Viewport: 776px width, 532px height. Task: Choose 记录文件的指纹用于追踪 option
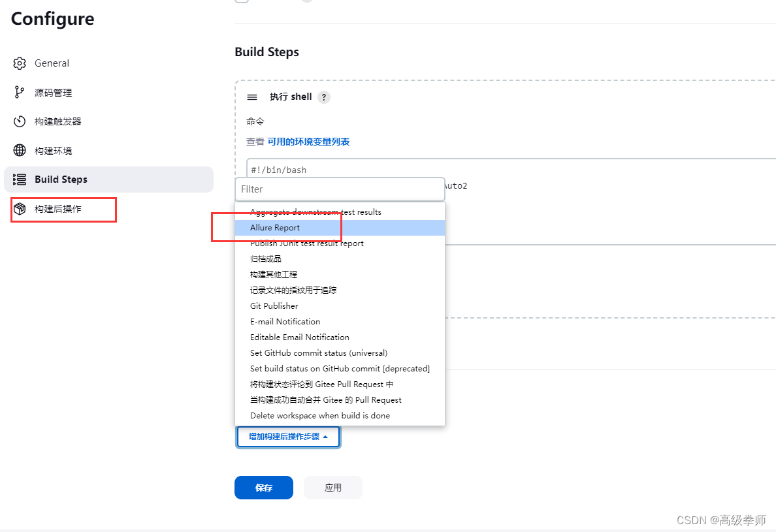pos(340,290)
